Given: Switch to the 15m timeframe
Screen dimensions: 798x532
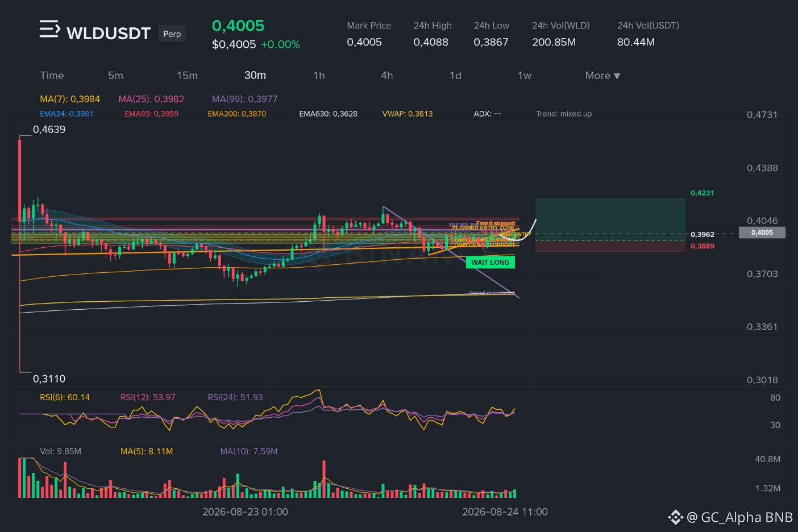Looking at the screenshot, I should click(x=187, y=76).
